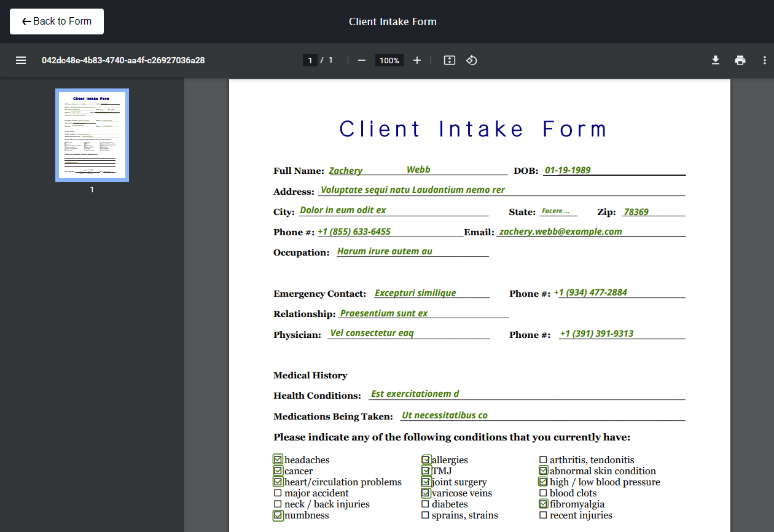Click the Zip field showing 78369
The height and width of the screenshot is (532, 774).
coord(653,212)
